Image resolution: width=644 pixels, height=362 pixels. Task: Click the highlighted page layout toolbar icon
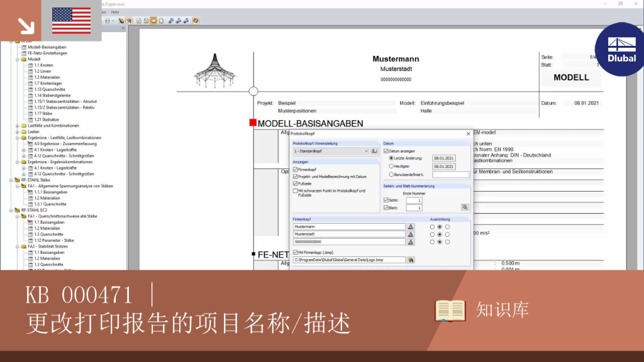tap(153, 21)
